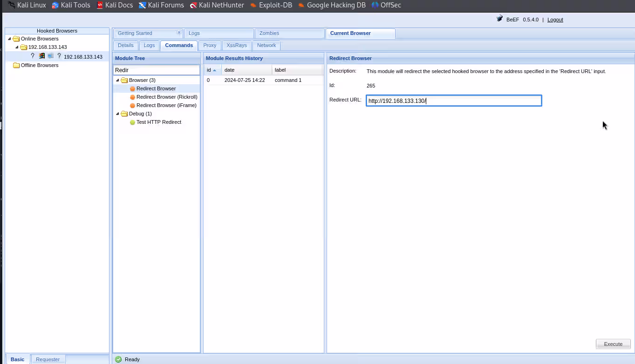Screen dimensions: 635x364
Task: Click the Offline Browsers folder icon
Action: click(x=16, y=66)
